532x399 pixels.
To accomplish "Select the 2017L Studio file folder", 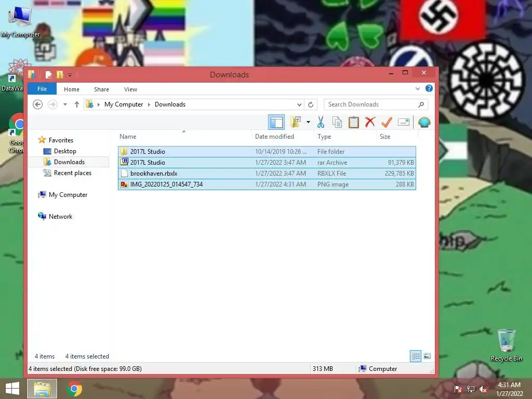I will coord(267,152).
